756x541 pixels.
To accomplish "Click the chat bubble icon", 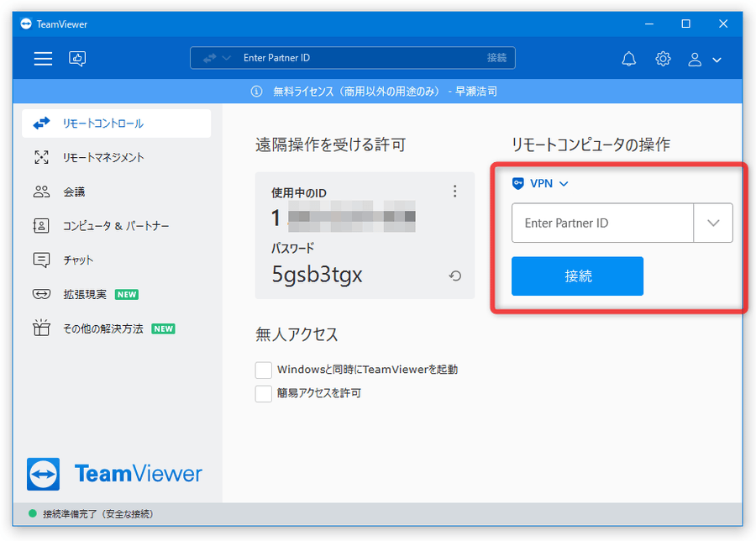I will coord(41,260).
